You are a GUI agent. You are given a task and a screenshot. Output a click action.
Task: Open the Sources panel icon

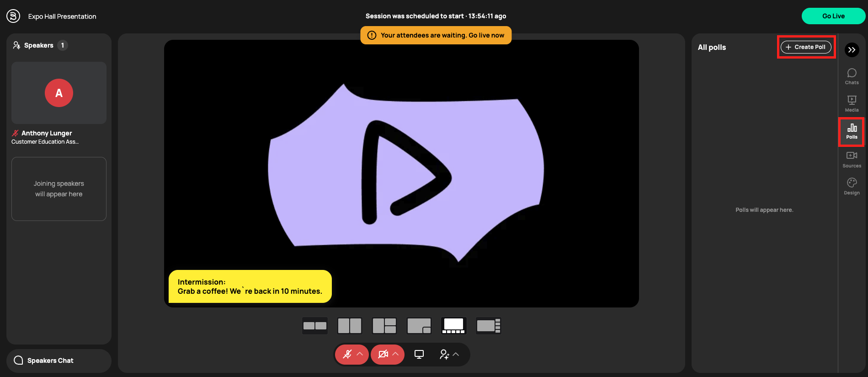[x=852, y=159]
